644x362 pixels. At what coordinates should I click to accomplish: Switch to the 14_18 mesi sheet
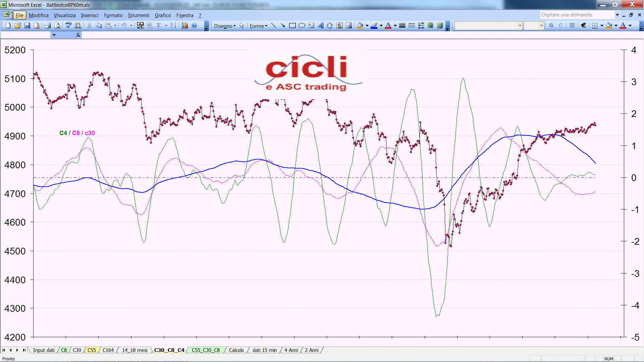click(135, 350)
